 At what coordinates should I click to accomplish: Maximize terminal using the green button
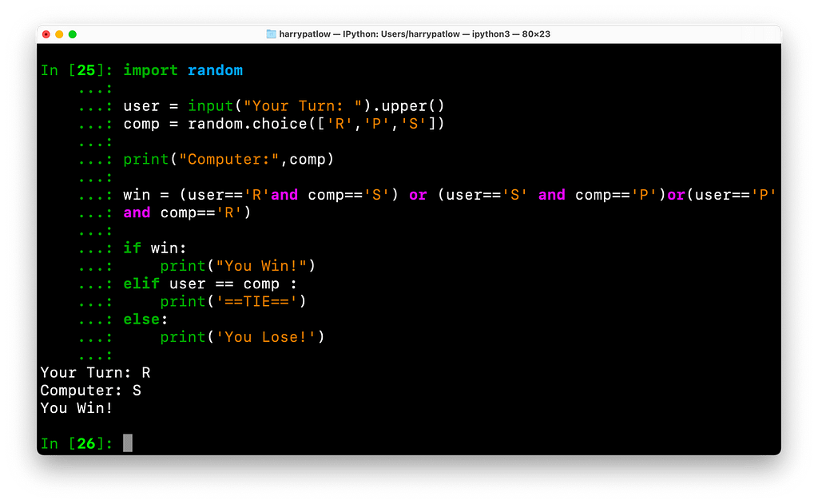pyautogui.click(x=73, y=34)
